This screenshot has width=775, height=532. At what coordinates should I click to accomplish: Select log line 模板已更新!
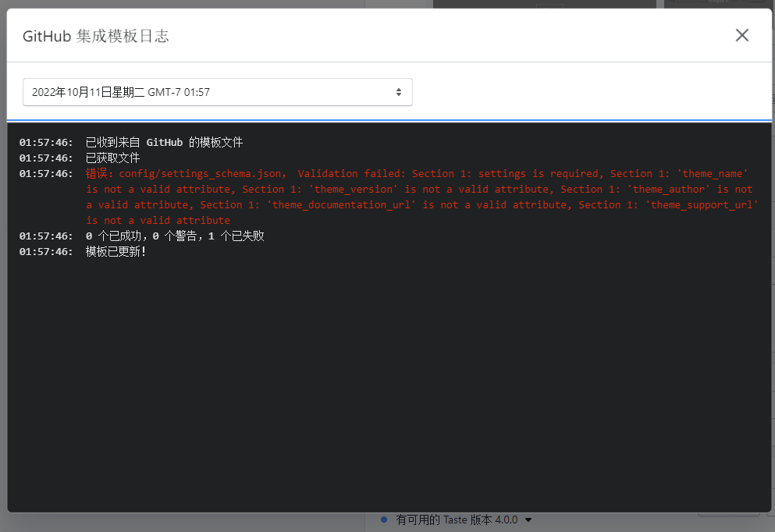pyautogui.click(x=116, y=251)
